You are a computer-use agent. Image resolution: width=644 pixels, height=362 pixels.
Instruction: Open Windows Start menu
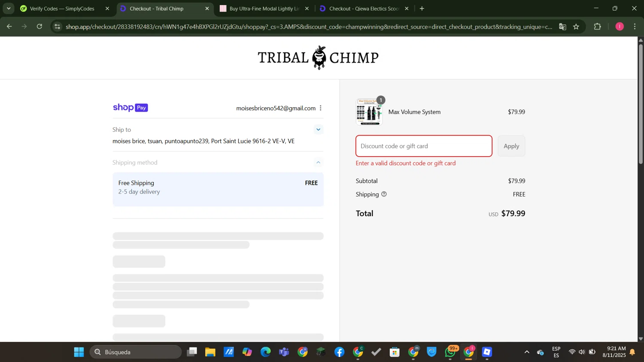[x=79, y=352]
